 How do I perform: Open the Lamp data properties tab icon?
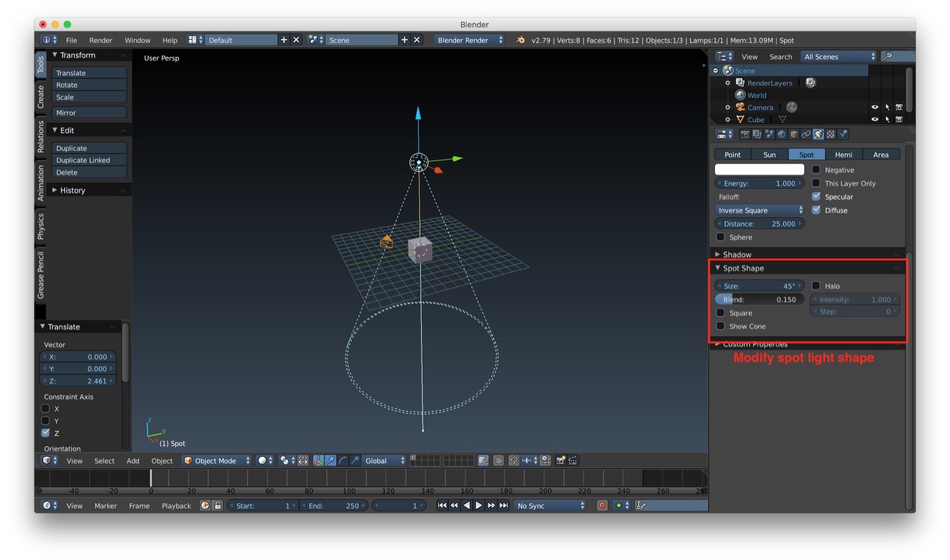(818, 134)
